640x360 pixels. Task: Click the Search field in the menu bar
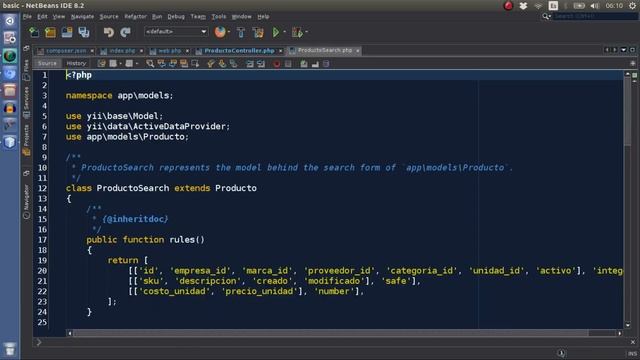(x=595, y=16)
